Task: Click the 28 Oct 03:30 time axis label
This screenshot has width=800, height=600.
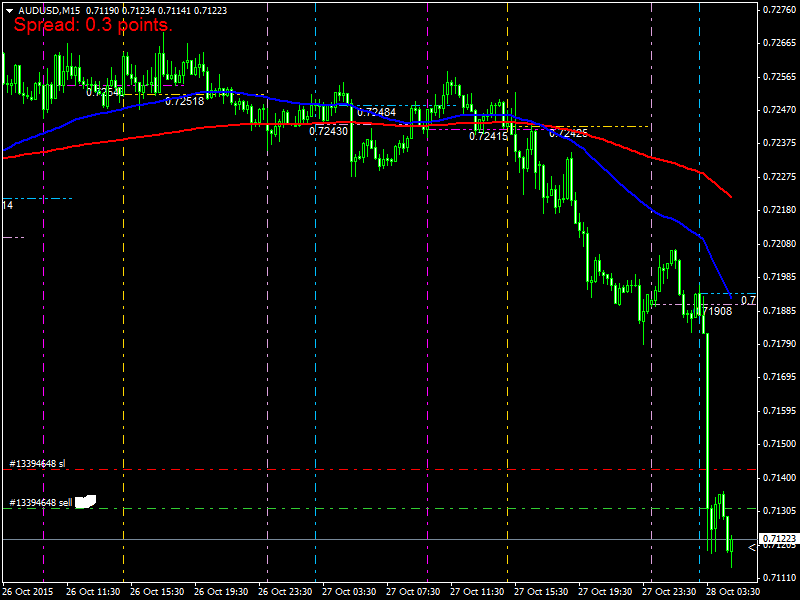Action: point(734,591)
